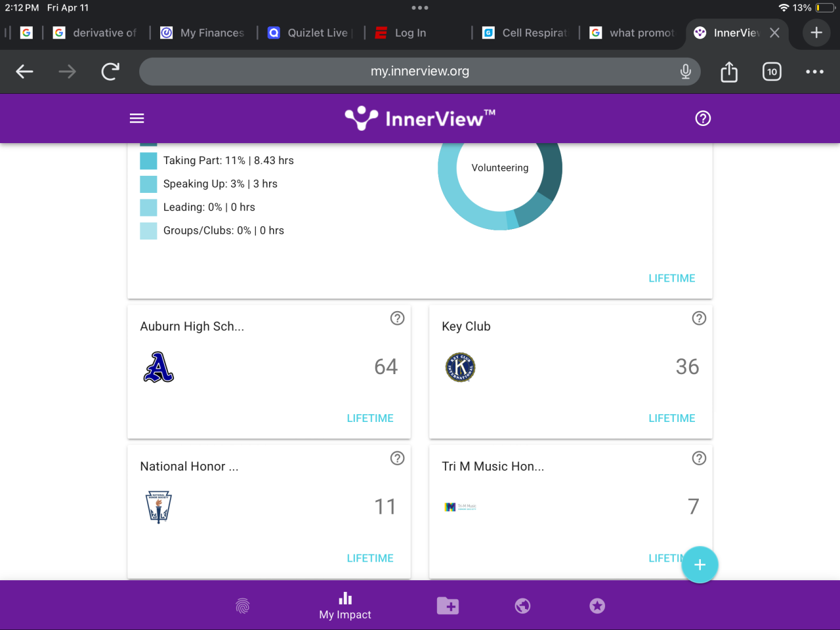This screenshot has height=630, width=840.
Task: Open the star badge icon in bottom navigation
Action: [x=597, y=606]
